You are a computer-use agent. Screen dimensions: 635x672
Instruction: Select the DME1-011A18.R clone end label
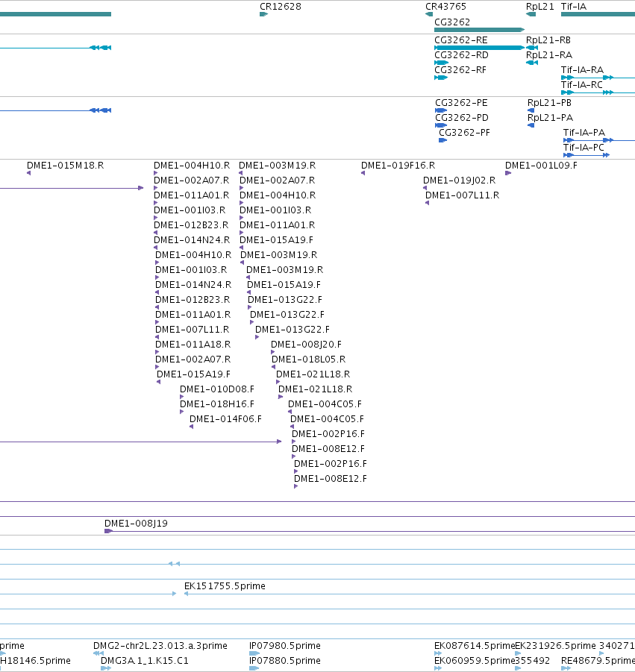193,344
